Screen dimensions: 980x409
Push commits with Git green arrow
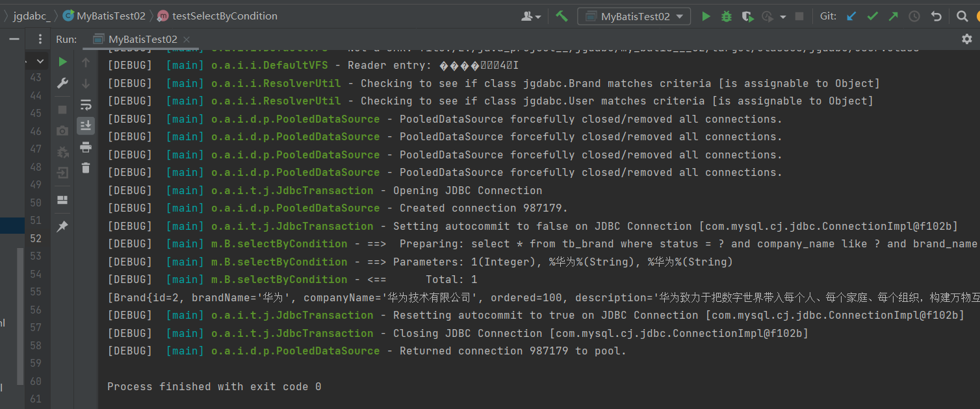click(x=894, y=16)
